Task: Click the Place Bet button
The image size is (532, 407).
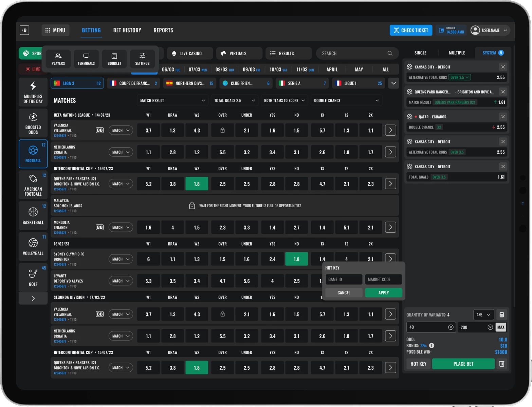Action: tap(463, 364)
